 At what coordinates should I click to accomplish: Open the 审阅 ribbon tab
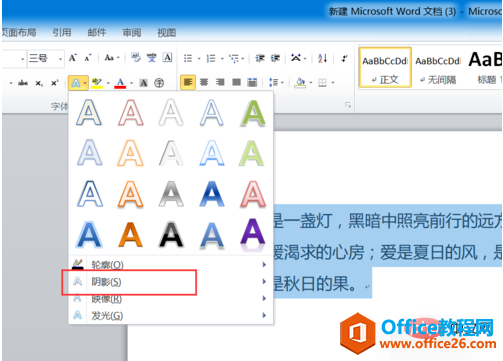132,33
